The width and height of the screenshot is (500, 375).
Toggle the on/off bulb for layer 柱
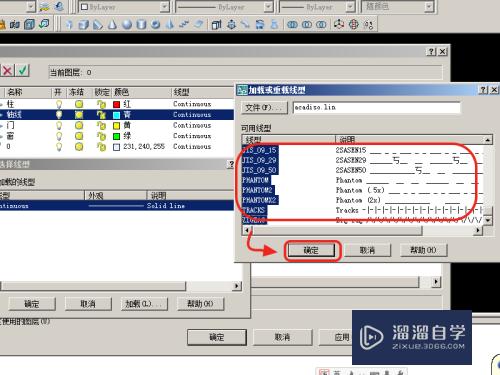[59, 104]
